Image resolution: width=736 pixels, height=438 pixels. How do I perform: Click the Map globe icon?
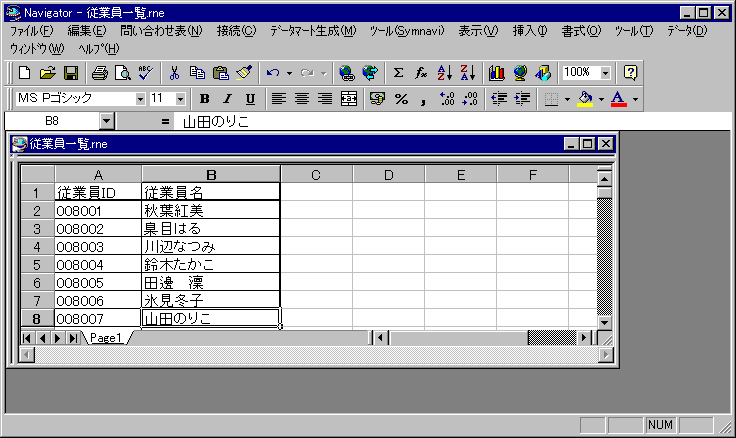tap(520, 73)
